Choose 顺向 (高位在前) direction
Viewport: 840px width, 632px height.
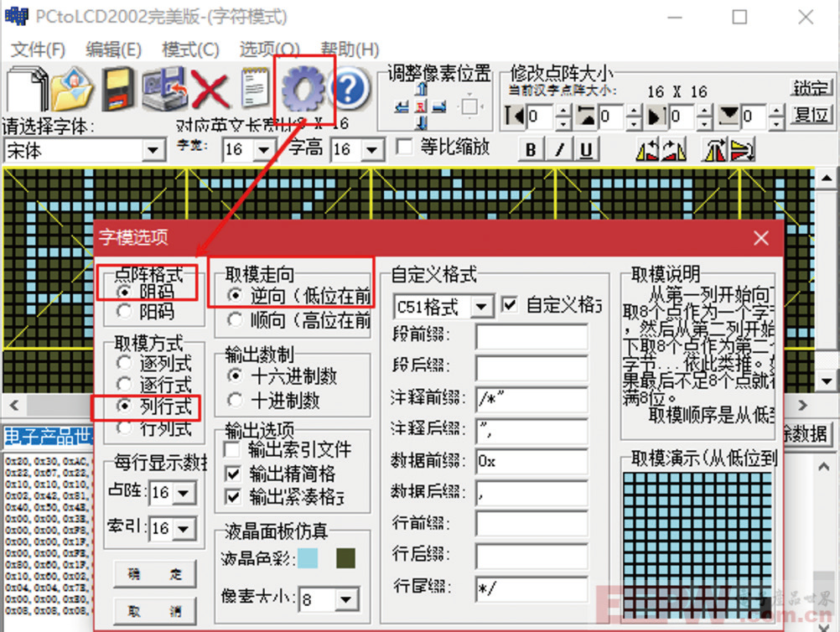(x=235, y=319)
